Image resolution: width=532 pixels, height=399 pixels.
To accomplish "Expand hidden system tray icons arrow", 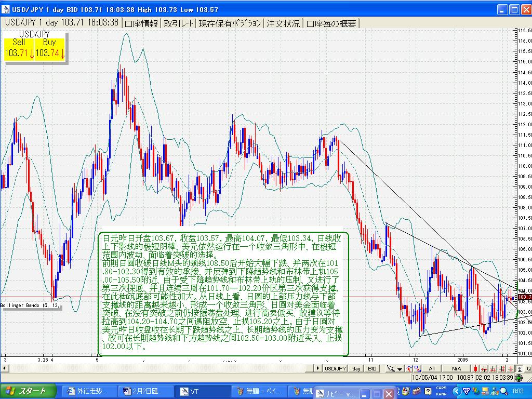I will point(457,391).
